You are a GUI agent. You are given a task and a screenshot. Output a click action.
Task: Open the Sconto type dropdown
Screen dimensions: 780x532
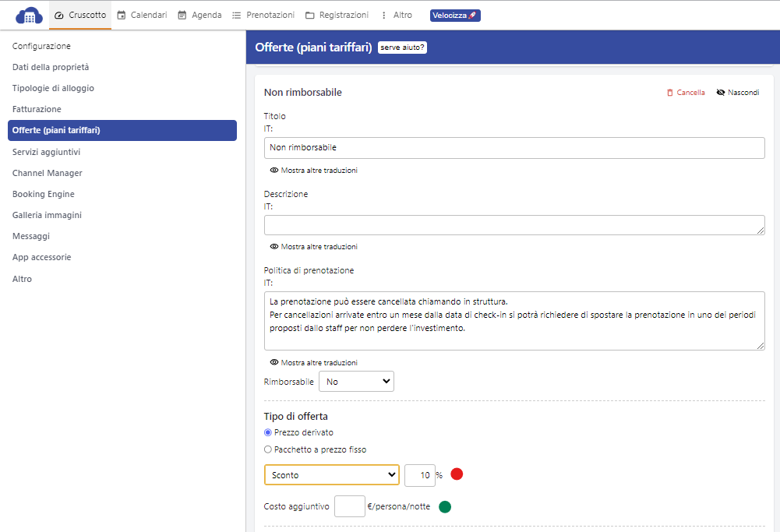(332, 475)
